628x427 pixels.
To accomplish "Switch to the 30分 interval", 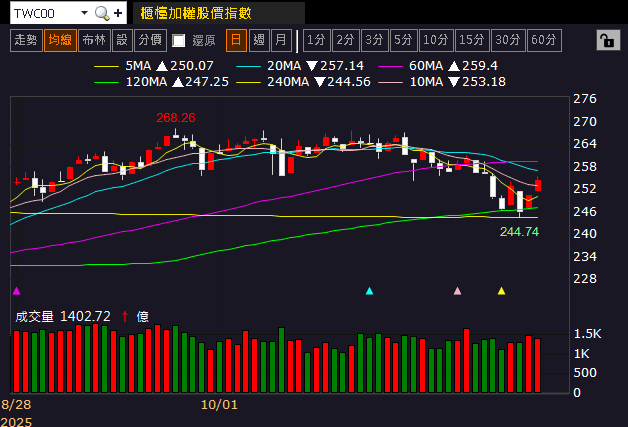I will point(508,40).
